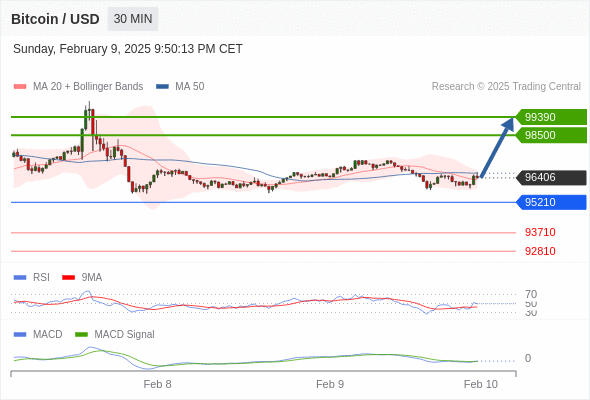590x400 pixels.
Task: Click the 30 MIN timeframe badge
Action: coord(133,19)
